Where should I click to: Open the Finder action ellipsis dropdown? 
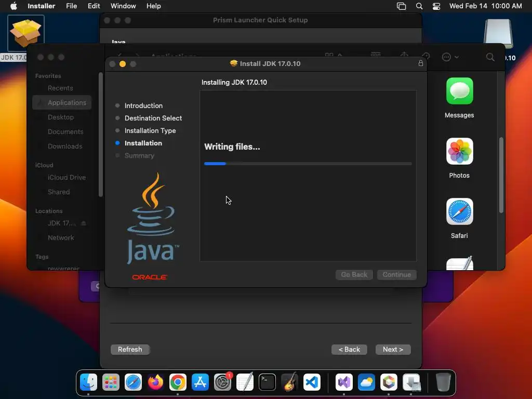click(x=450, y=57)
